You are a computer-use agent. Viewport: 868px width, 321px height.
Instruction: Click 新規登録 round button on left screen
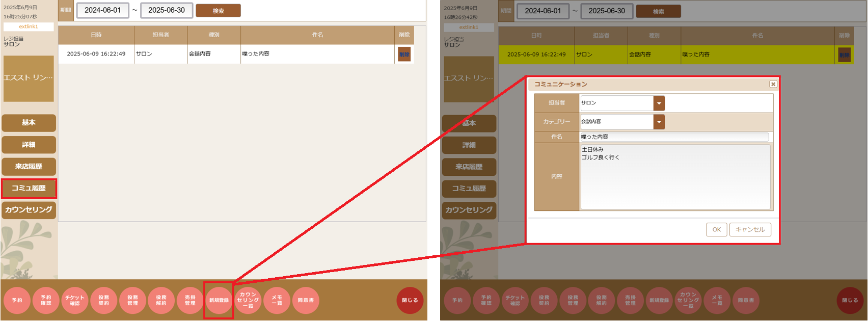click(x=219, y=300)
